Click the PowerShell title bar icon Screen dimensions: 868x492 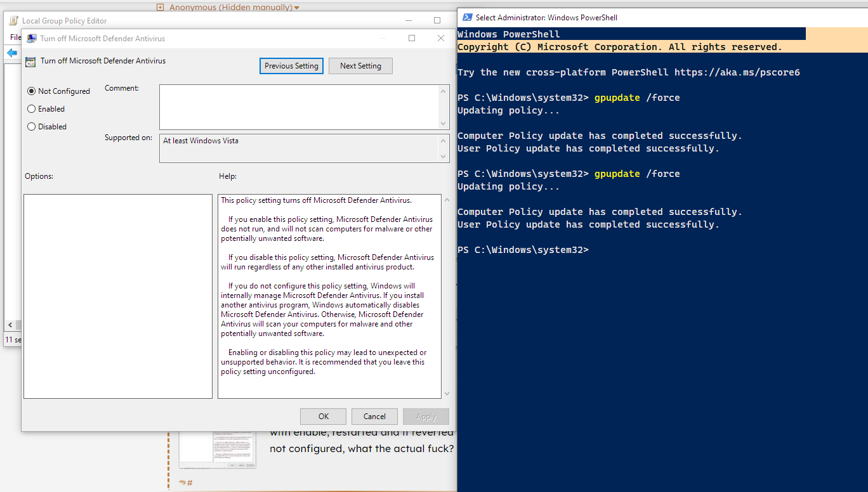pos(468,17)
